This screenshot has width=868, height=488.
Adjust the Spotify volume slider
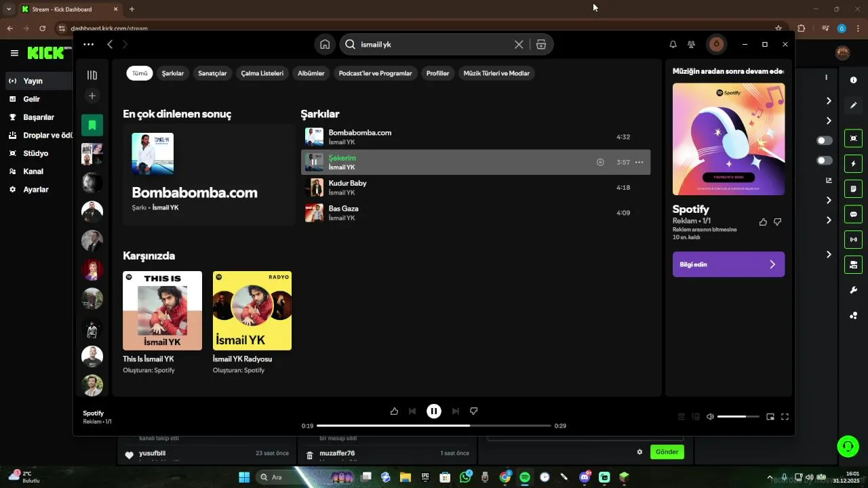tap(738, 417)
